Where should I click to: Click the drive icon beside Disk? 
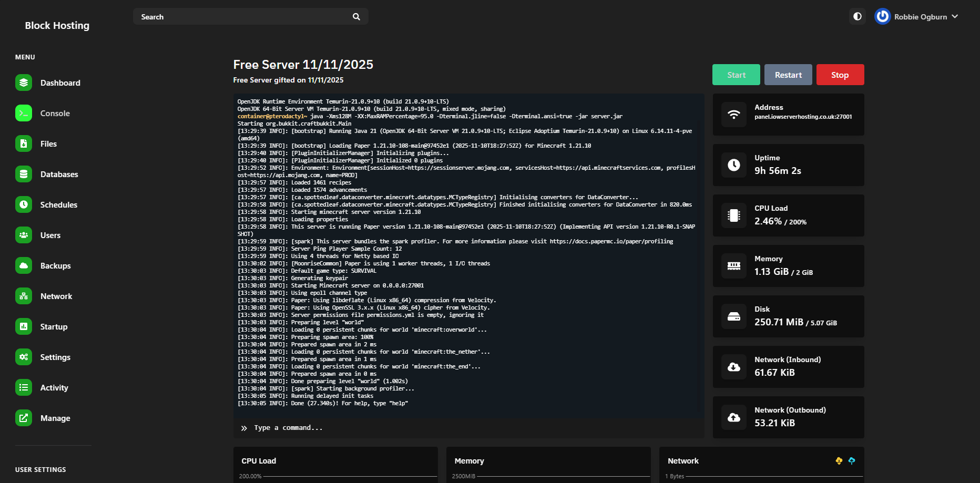coord(734,316)
